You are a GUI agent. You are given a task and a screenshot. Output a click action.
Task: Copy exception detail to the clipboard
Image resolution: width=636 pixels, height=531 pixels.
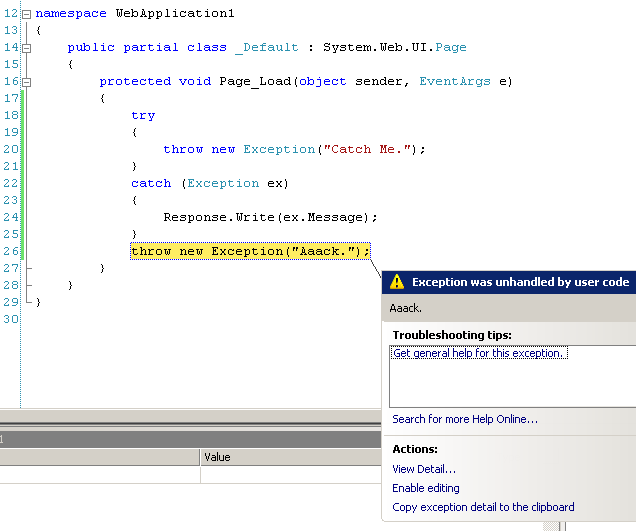(483, 507)
